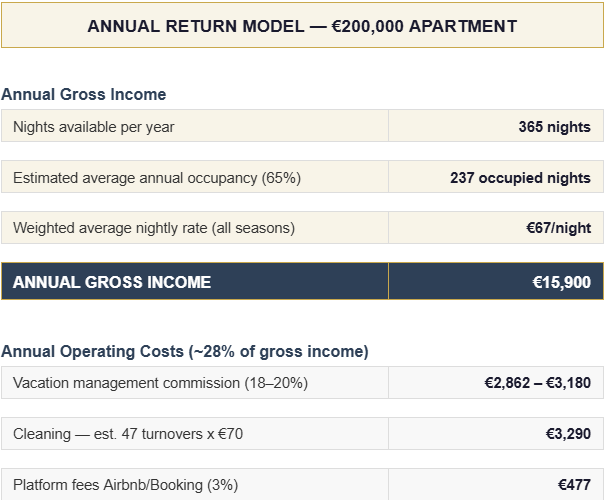The width and height of the screenshot is (605, 500).
Task: Click Platform fees Airbnb/Booking label
Action: point(125,485)
